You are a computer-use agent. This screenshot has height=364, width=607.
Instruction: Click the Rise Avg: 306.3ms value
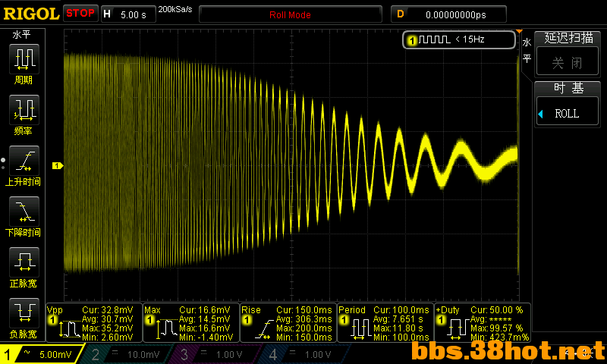(304, 319)
